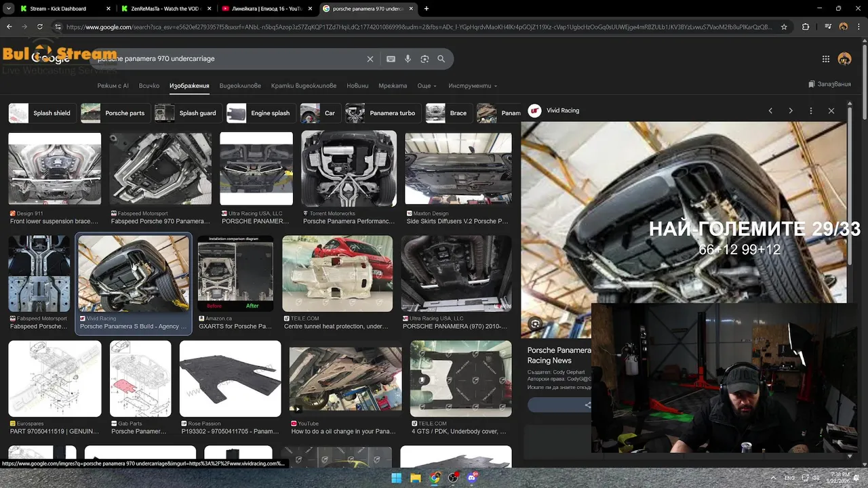Open Torrent Motorworks Panamera image
868x488 pixels.
(x=349, y=169)
